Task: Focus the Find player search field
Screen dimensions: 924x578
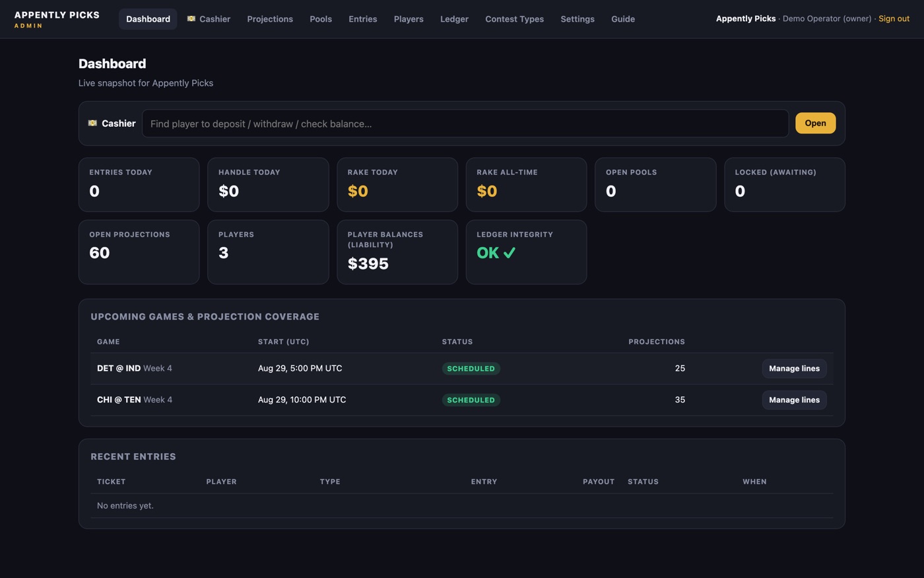Action: pyautogui.click(x=465, y=124)
